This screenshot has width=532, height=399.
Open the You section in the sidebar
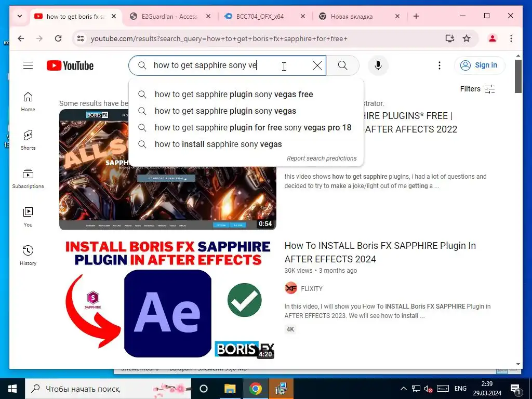(x=28, y=217)
